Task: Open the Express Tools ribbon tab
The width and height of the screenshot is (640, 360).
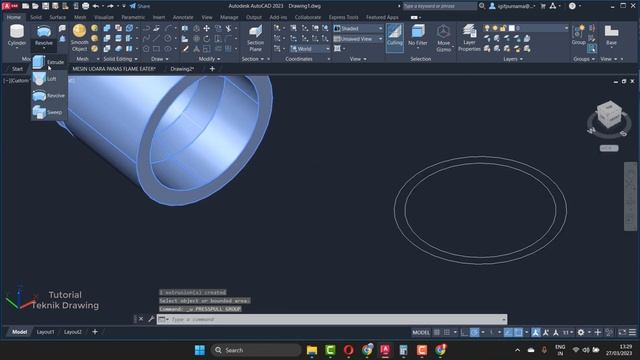Action: pyautogui.click(x=343, y=17)
